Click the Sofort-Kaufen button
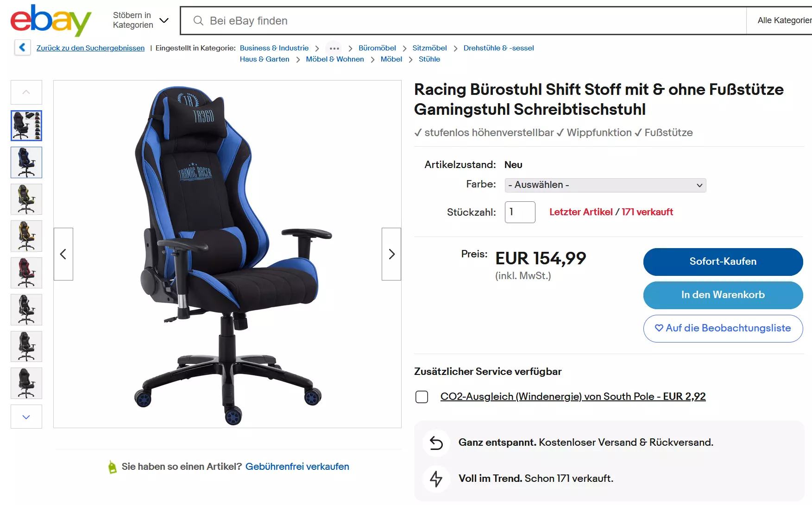This screenshot has width=812, height=505. click(723, 262)
